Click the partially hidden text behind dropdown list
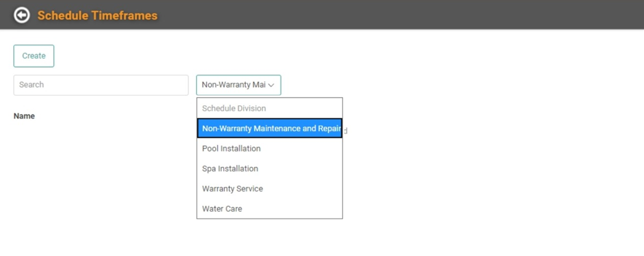Image resolution: width=644 pixels, height=256 pixels. point(345,130)
